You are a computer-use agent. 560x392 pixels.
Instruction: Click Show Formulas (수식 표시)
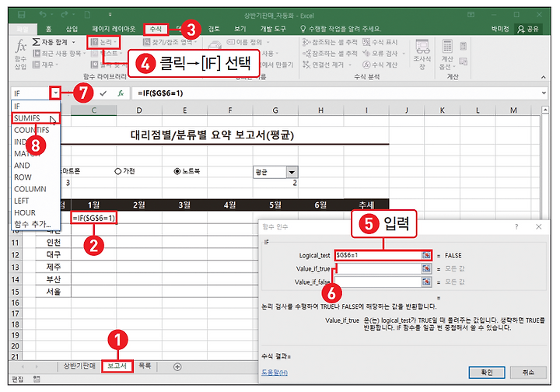380,42
